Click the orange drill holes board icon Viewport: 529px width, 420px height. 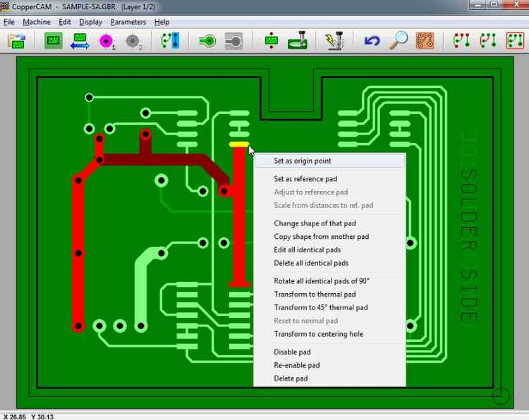425,41
